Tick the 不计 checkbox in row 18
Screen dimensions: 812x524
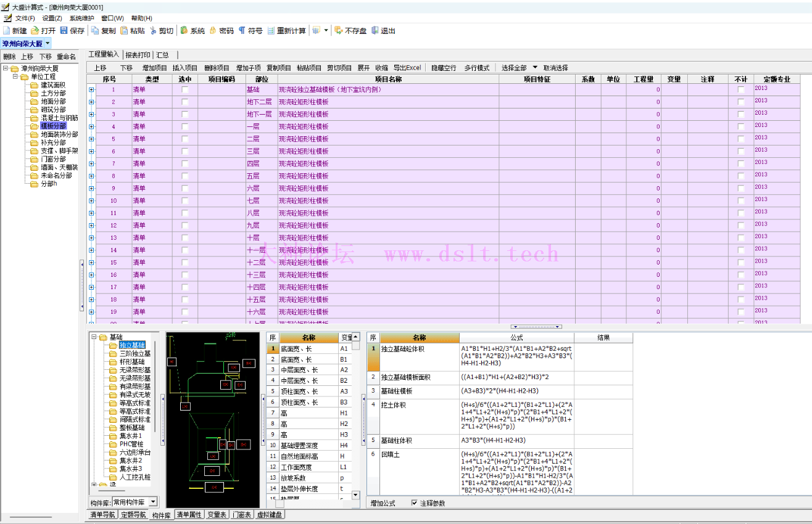(x=741, y=299)
